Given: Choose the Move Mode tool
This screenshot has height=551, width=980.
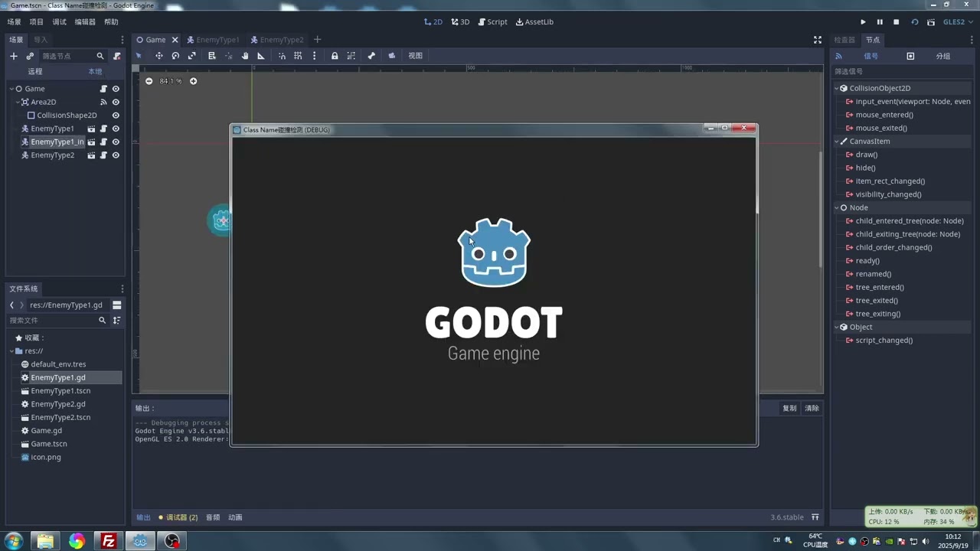Looking at the screenshot, I should click(x=159, y=56).
